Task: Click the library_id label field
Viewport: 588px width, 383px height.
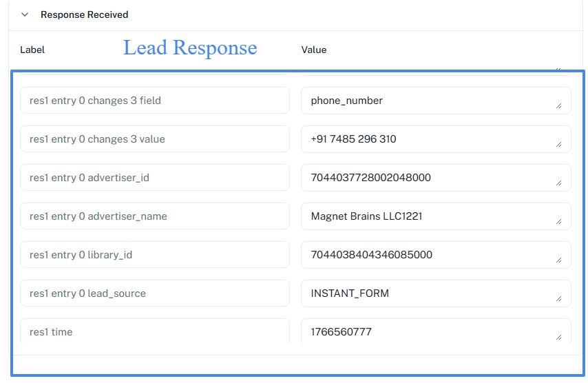Action: click(154, 255)
